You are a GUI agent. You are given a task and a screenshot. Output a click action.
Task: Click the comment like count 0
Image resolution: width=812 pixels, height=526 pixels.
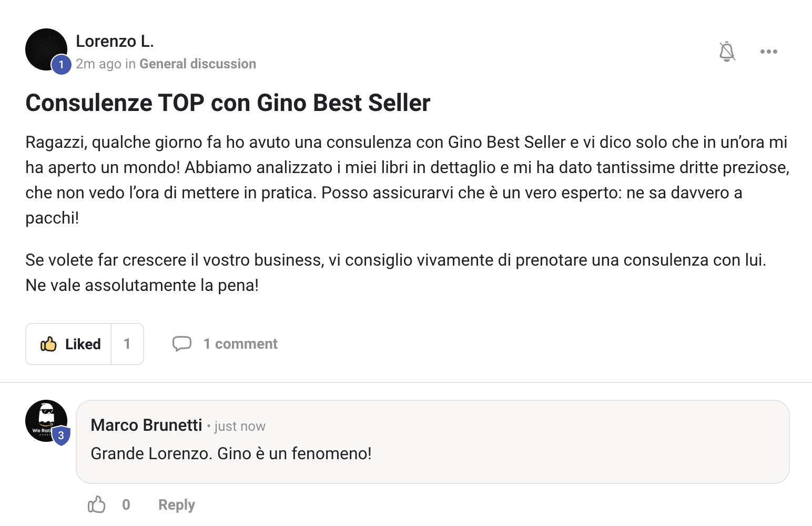click(x=126, y=505)
